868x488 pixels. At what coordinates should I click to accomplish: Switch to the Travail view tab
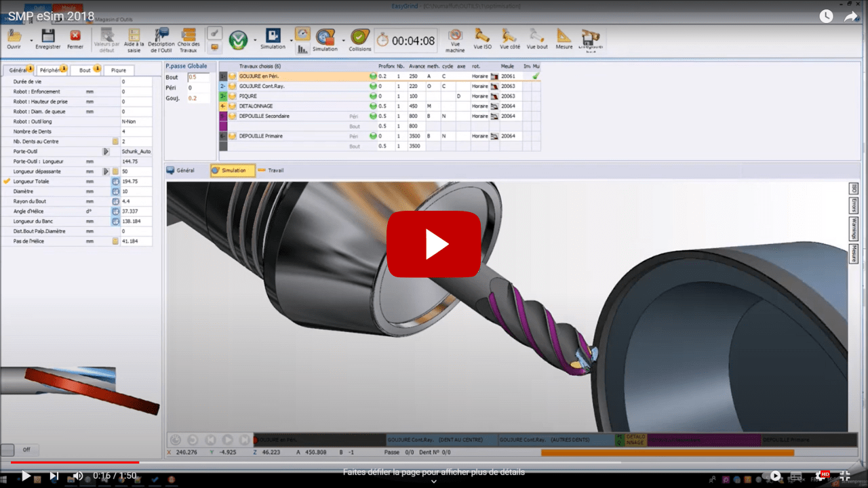271,171
